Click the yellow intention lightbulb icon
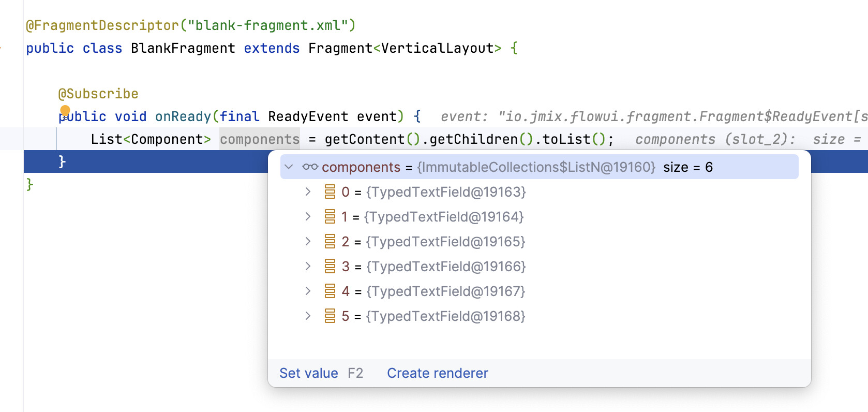 [65, 110]
